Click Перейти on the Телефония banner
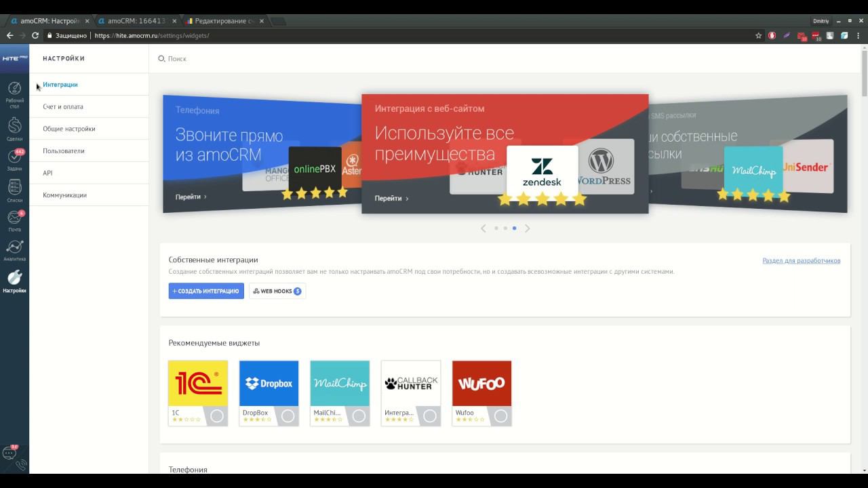Image resolution: width=868 pixels, height=488 pixels. [191, 197]
